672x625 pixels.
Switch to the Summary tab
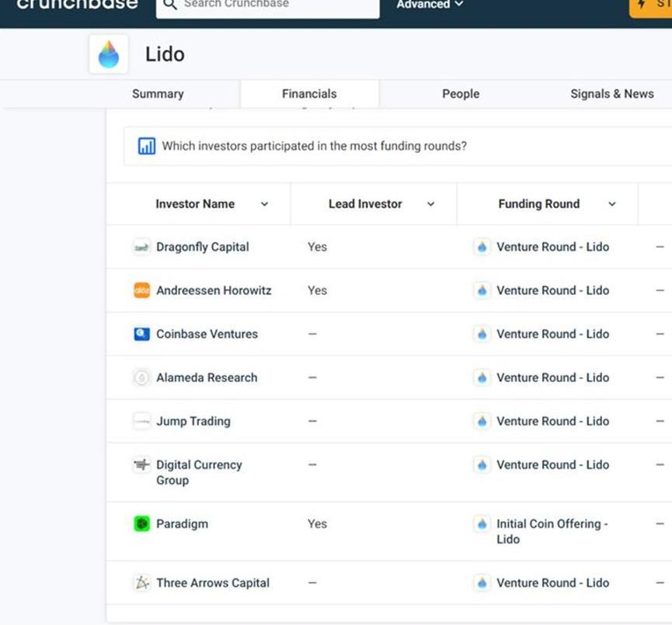pyautogui.click(x=158, y=94)
